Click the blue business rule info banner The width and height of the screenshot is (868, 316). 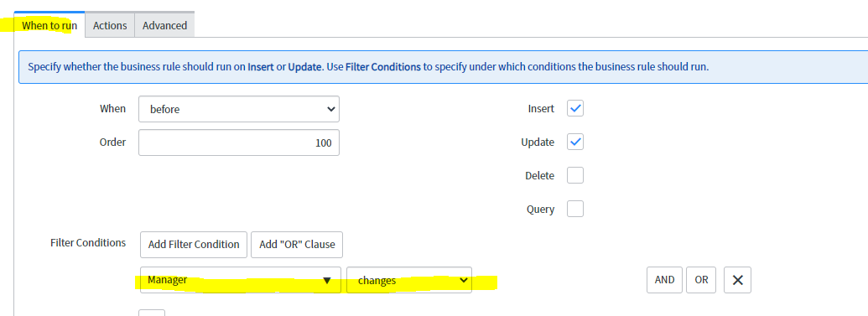443,67
